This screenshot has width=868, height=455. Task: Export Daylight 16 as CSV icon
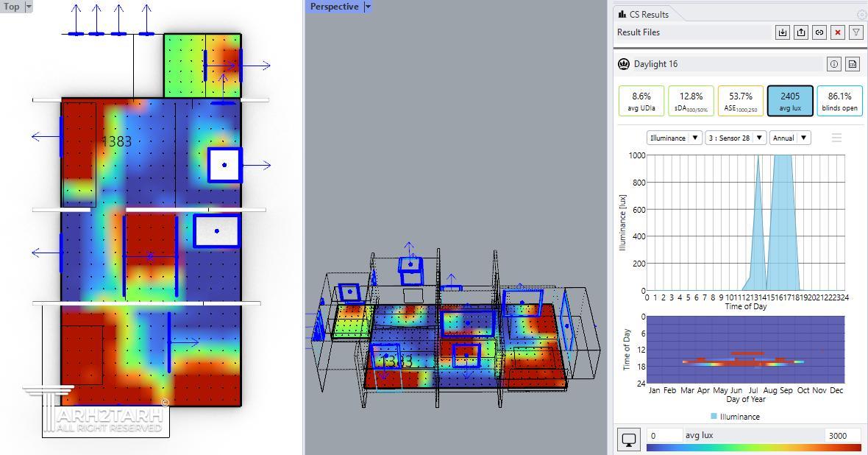coord(853,64)
